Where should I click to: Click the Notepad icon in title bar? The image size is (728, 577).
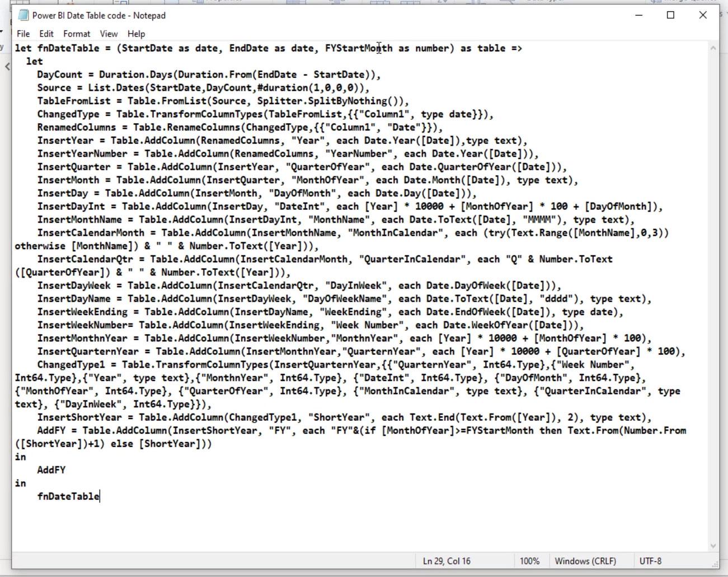[23, 15]
